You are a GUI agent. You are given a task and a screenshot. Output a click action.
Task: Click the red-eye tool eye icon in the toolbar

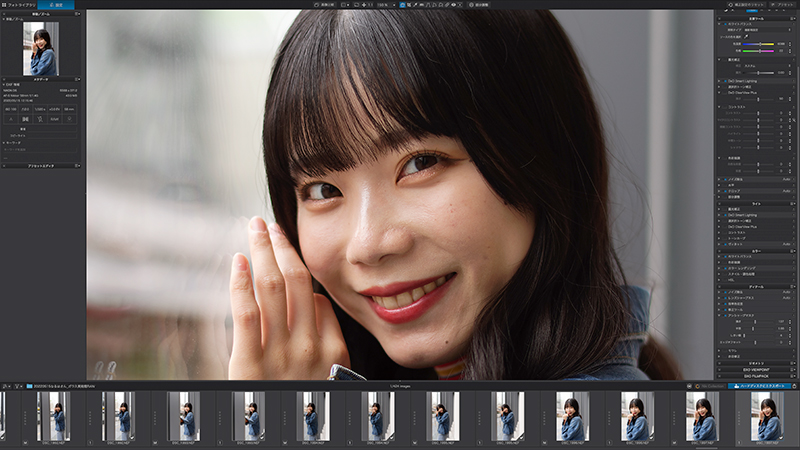click(x=453, y=5)
